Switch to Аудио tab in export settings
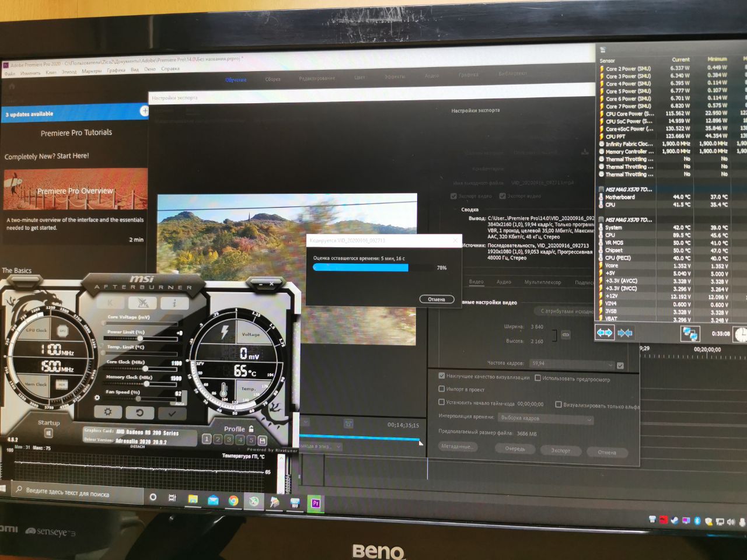 [504, 282]
